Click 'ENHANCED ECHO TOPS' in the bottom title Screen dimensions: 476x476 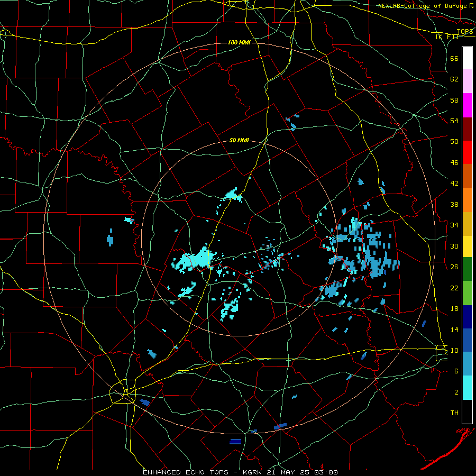click(x=186, y=472)
